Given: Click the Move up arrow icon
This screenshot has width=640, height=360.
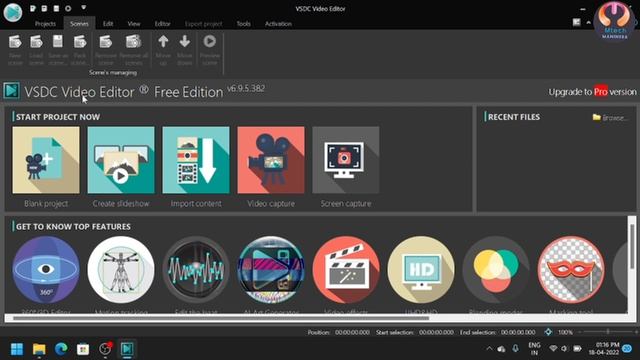Looking at the screenshot, I should point(163,41).
